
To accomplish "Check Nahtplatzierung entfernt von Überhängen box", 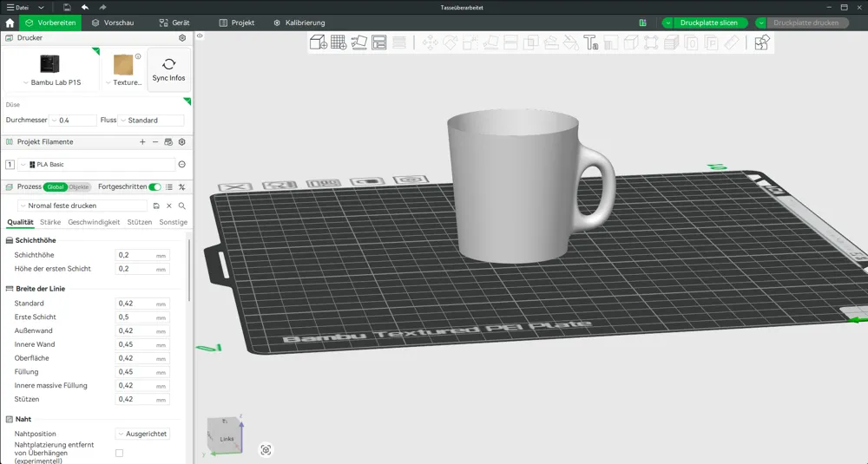I will (119, 453).
